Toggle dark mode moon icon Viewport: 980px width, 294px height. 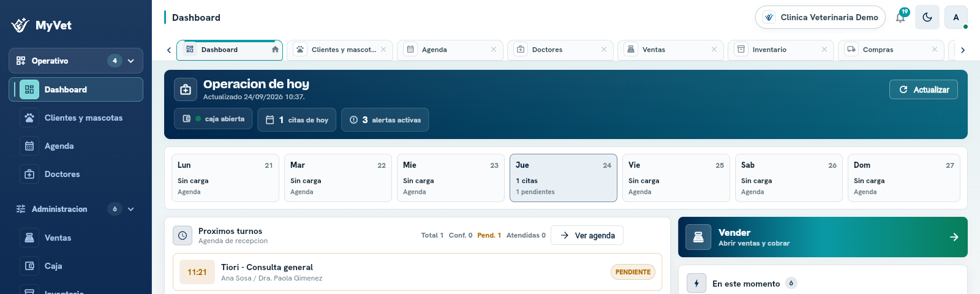927,17
